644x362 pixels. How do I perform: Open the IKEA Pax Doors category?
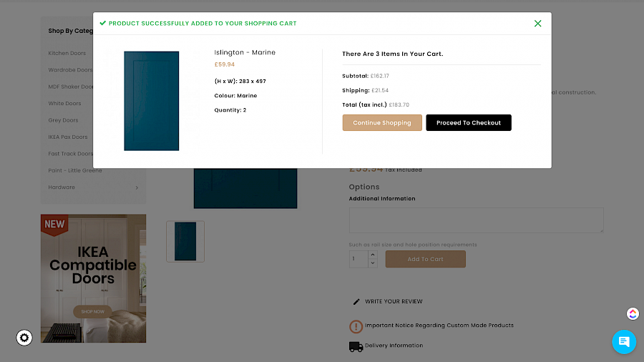[x=68, y=137]
